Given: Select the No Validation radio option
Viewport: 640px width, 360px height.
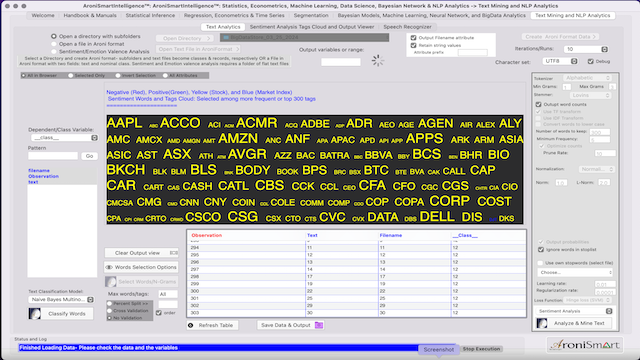Looking at the screenshot, I should click(109, 318).
